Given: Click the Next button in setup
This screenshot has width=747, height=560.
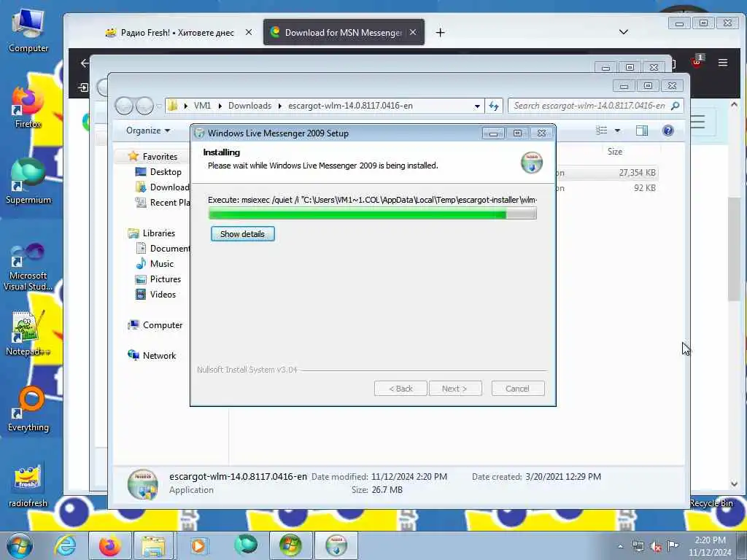Looking at the screenshot, I should (x=455, y=389).
